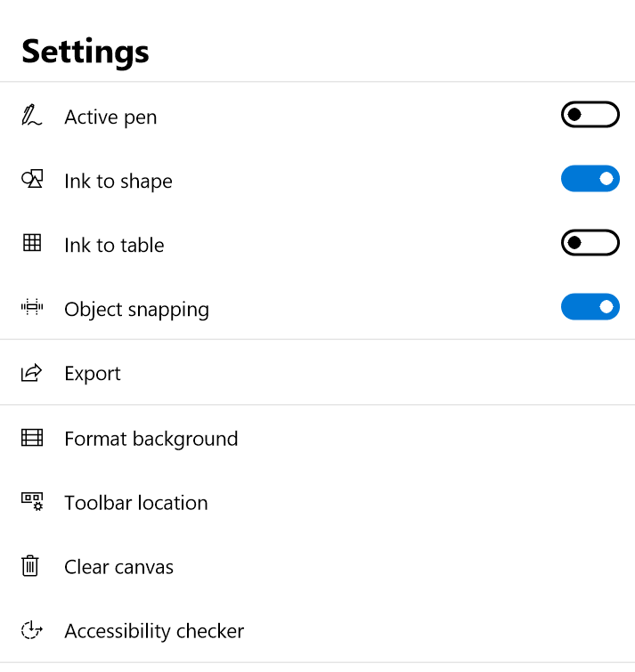The width and height of the screenshot is (635, 672).
Task: Click the Format background icon
Action: (x=32, y=438)
